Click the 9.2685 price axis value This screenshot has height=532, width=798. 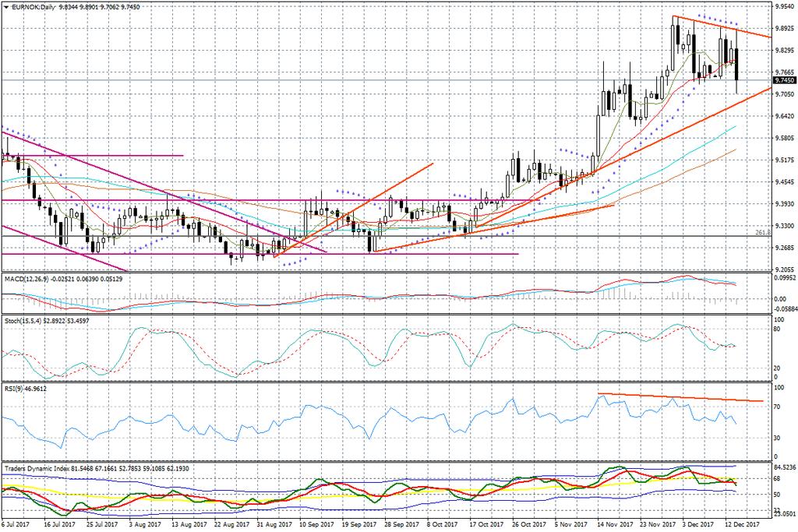click(784, 248)
